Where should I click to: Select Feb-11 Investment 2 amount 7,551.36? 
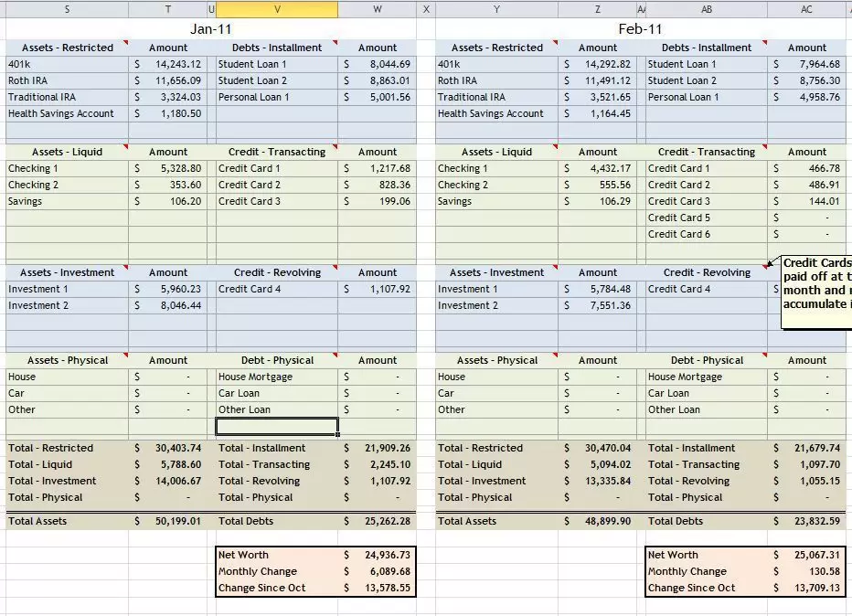pyautogui.click(x=597, y=305)
